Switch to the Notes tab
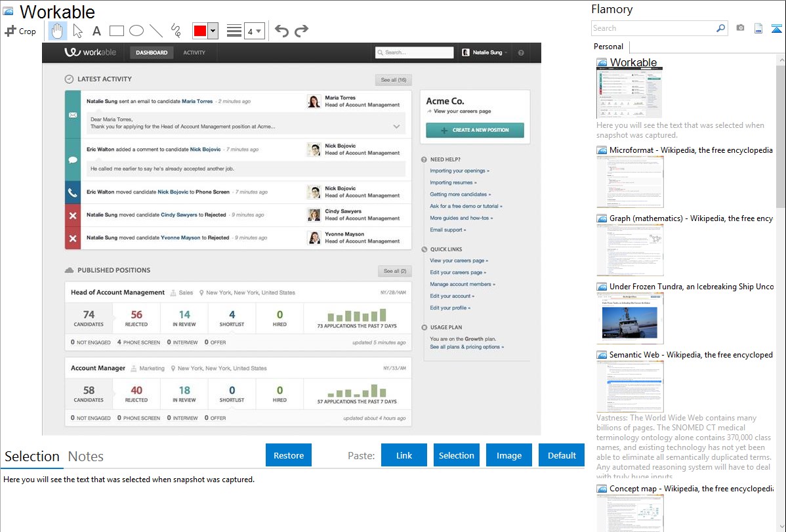This screenshot has width=786, height=532. tap(86, 457)
